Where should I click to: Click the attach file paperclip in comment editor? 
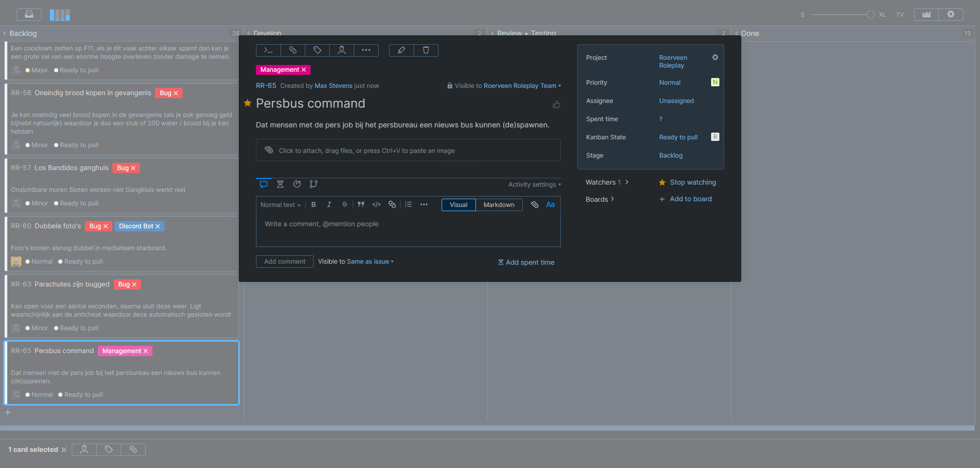click(x=534, y=205)
